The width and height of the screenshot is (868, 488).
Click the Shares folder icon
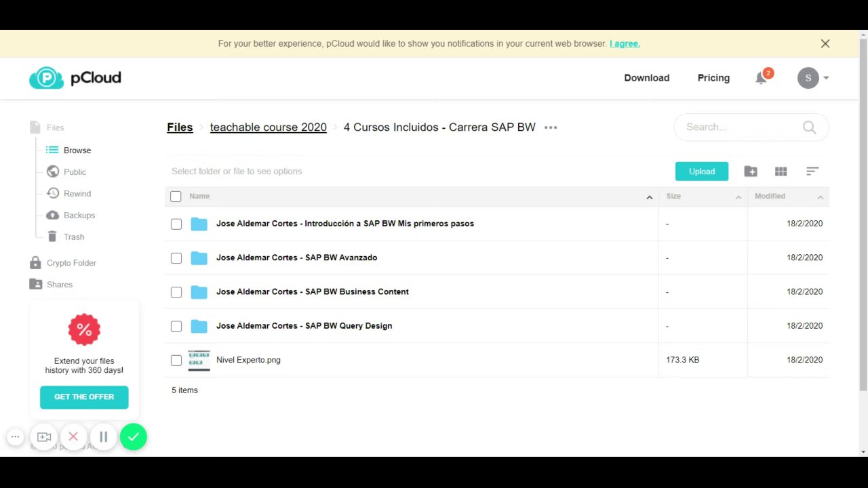click(35, 284)
